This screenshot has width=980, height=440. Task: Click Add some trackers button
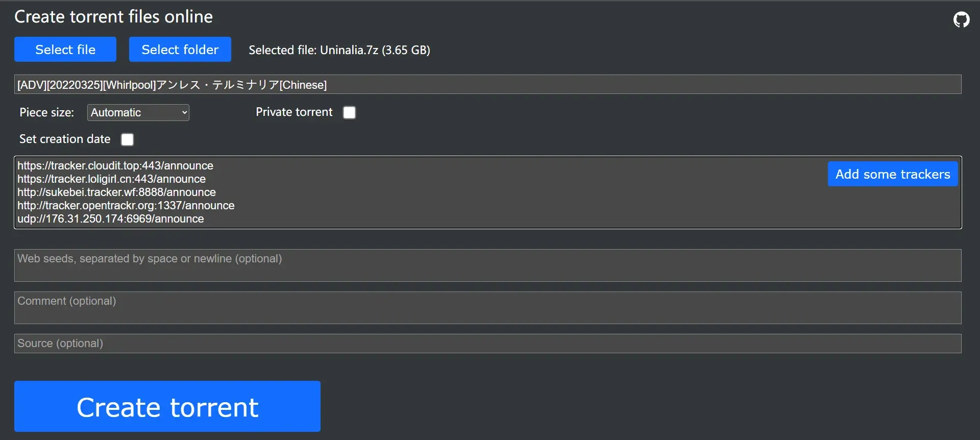(x=893, y=174)
